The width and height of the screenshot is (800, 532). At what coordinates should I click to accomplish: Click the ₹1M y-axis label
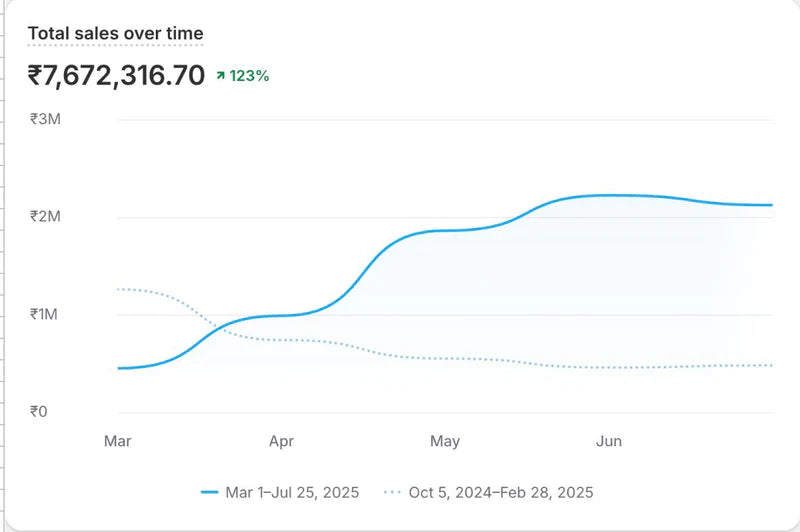[x=45, y=314]
